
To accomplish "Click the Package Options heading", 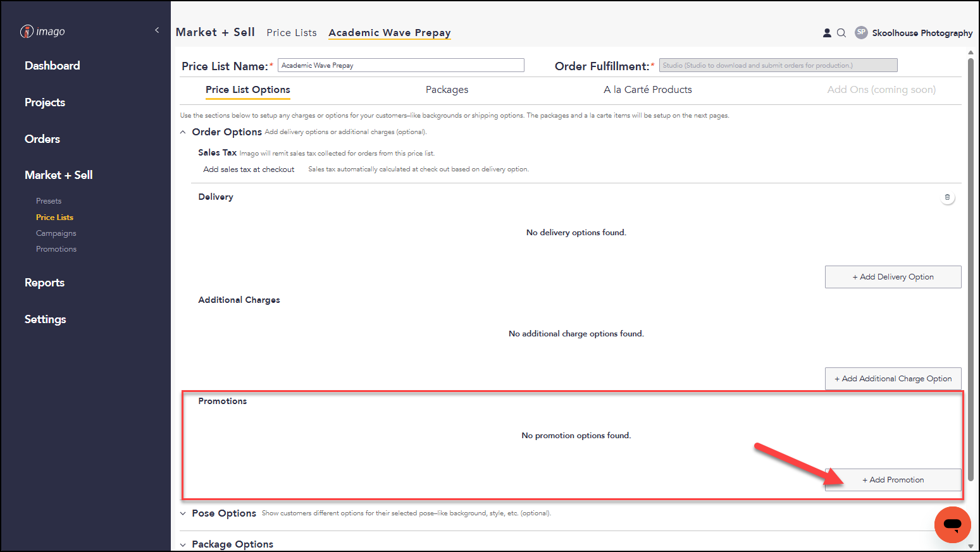I will [233, 544].
